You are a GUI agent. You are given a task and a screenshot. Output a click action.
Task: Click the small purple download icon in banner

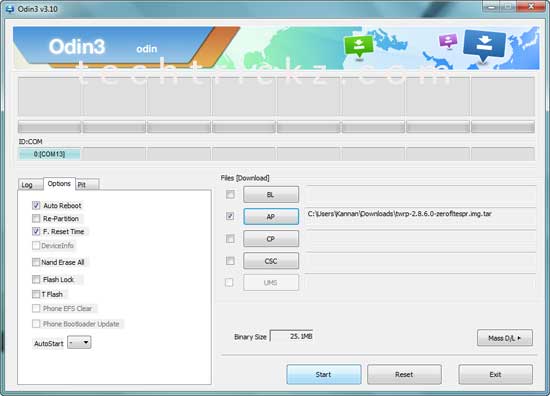[x=448, y=41]
